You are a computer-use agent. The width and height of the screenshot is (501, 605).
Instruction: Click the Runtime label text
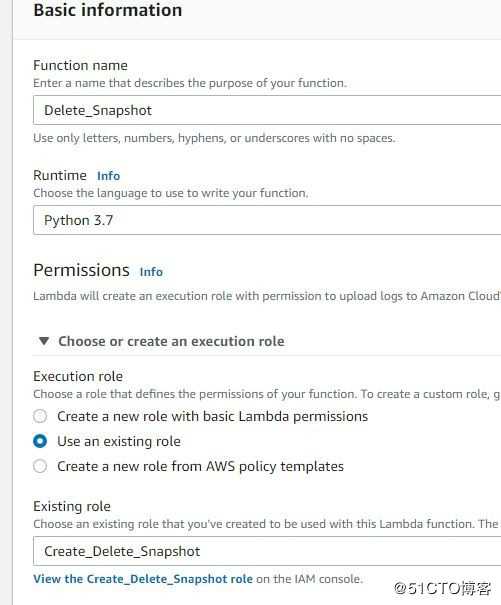60,176
